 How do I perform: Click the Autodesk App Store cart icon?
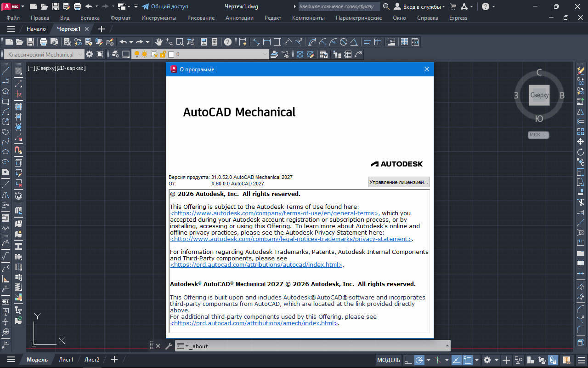(453, 6)
